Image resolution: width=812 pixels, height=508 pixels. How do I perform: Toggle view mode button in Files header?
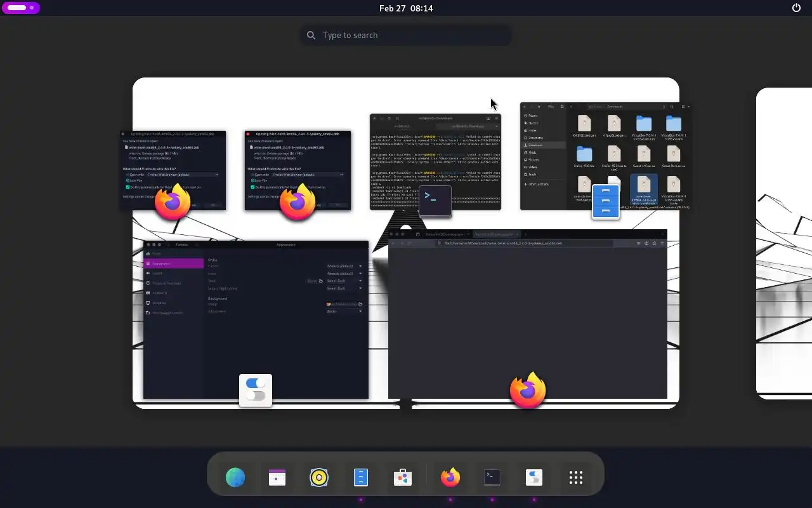coord(682,107)
